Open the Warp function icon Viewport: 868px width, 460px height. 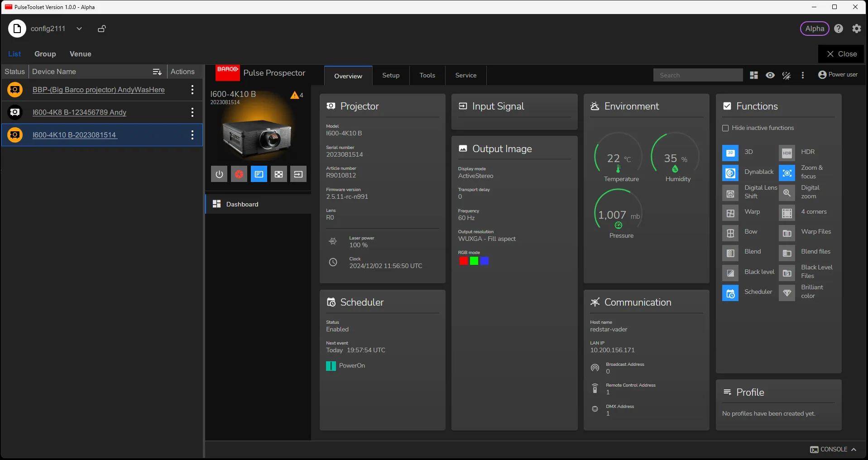click(730, 213)
